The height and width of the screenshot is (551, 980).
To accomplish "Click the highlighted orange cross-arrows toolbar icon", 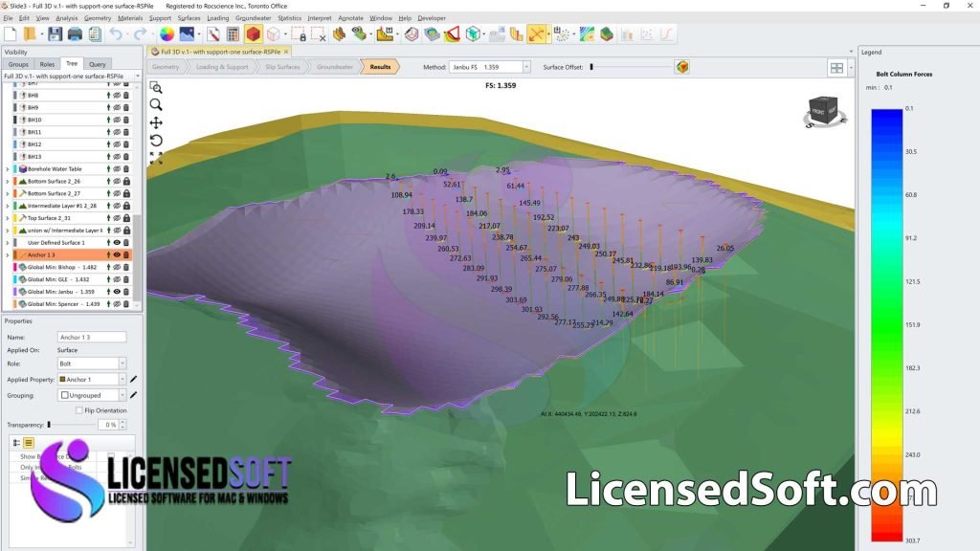I will [536, 34].
